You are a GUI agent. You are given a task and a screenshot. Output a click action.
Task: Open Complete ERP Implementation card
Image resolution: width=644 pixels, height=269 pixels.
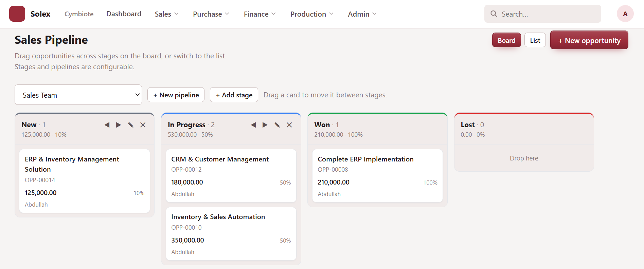point(377,176)
